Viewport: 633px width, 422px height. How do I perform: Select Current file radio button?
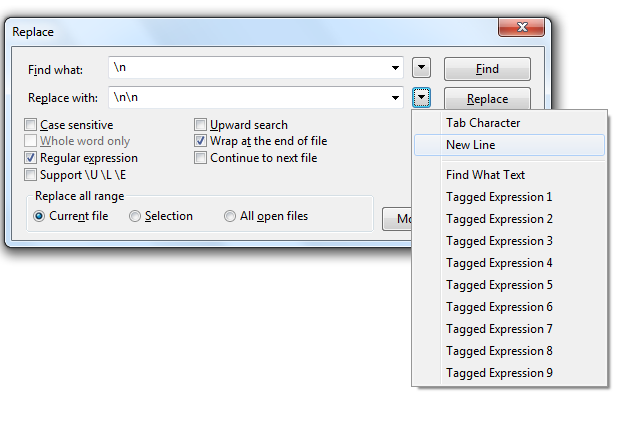(40, 216)
